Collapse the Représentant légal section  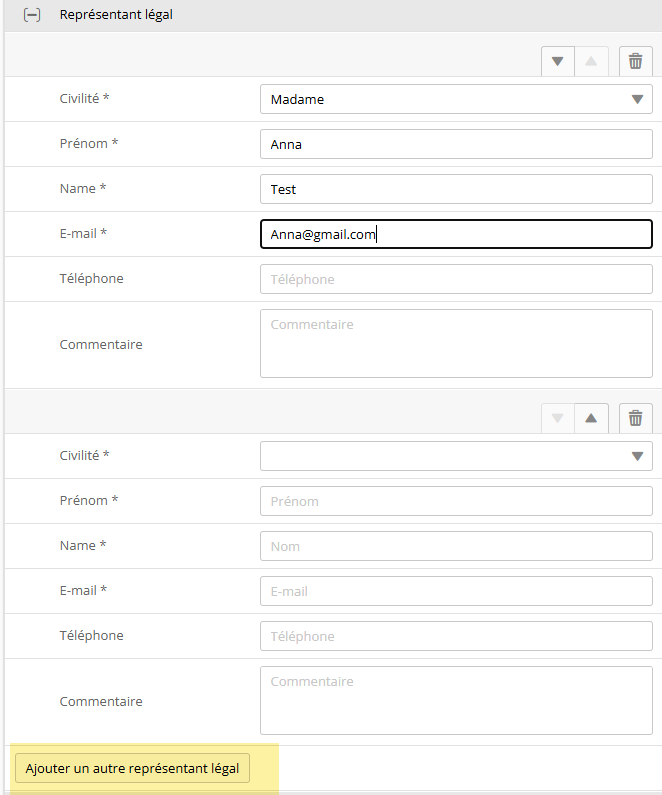click(x=32, y=15)
